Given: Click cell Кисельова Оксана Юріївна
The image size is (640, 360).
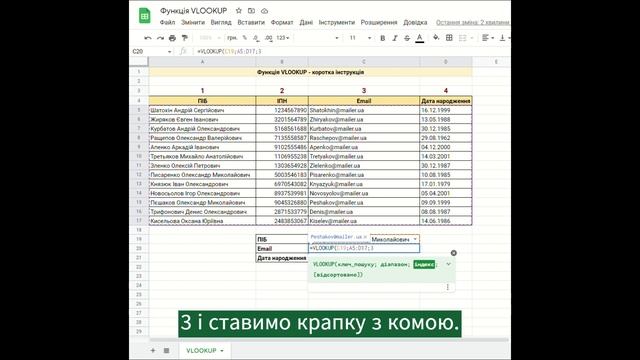Looking at the screenshot, I should (202, 221).
